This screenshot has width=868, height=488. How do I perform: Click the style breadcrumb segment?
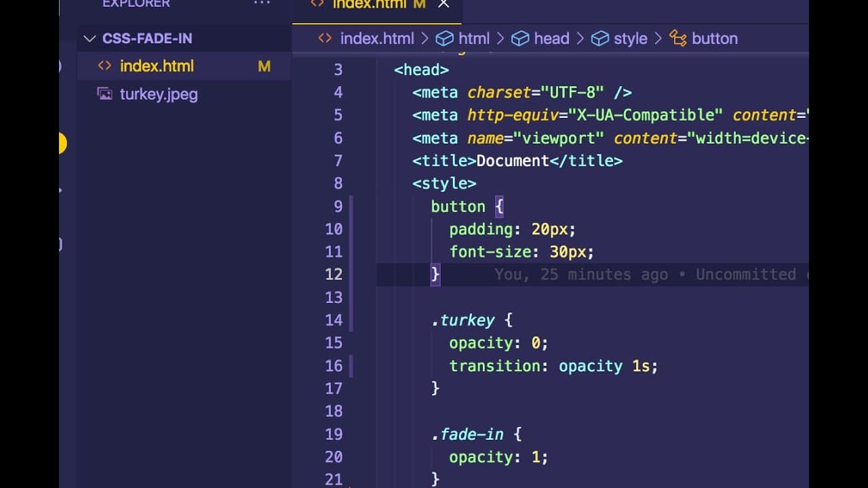(x=631, y=39)
